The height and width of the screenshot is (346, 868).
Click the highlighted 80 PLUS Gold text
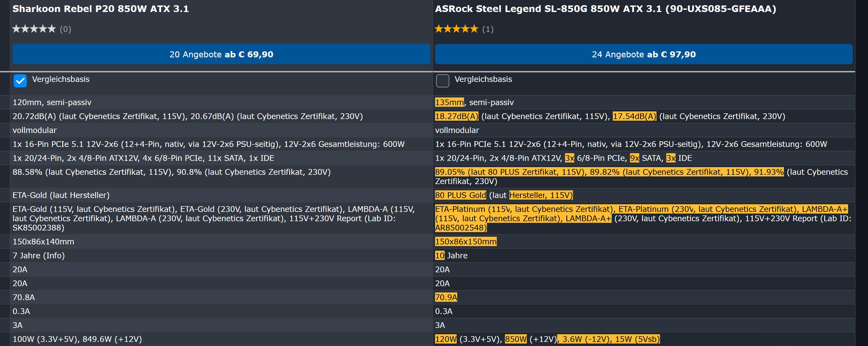[x=460, y=195]
